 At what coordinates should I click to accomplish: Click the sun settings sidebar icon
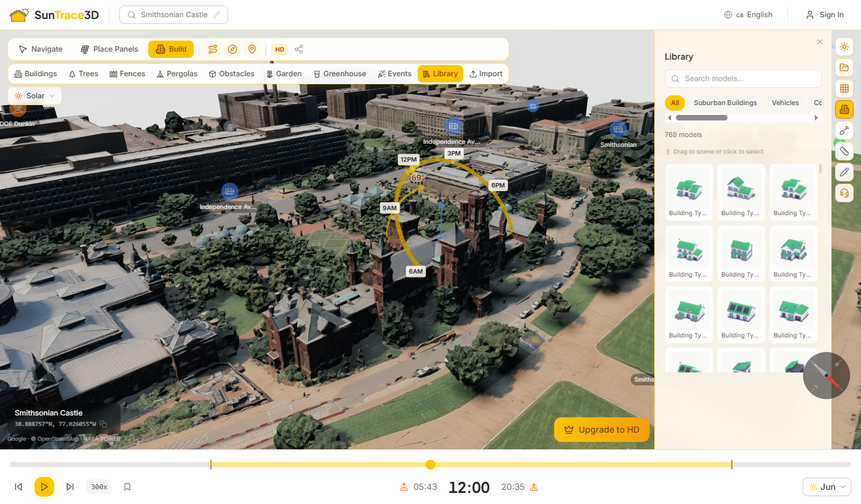point(844,47)
